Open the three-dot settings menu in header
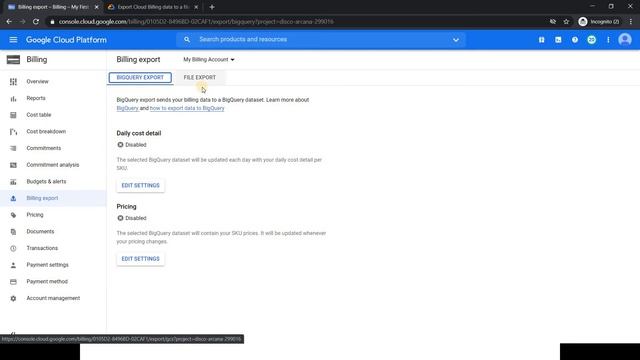The image size is (640, 360). pyautogui.click(x=608, y=40)
